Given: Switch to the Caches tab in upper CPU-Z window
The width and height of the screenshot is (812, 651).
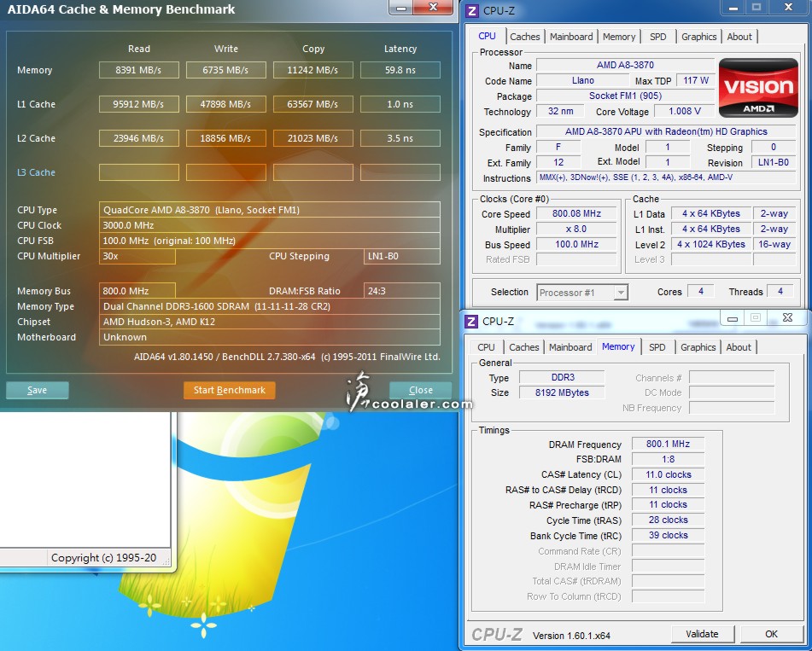Looking at the screenshot, I should click(524, 37).
